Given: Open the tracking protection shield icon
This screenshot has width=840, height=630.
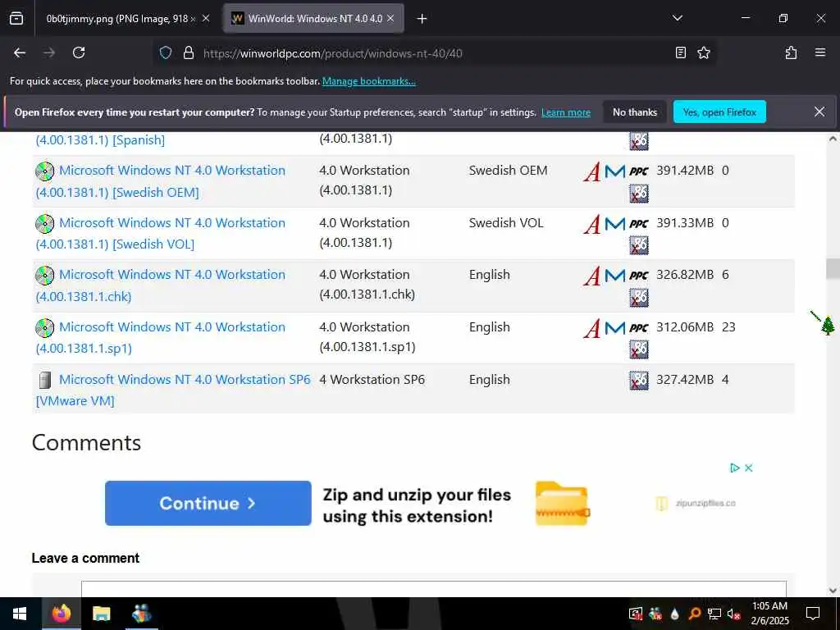Looking at the screenshot, I should tap(166, 53).
